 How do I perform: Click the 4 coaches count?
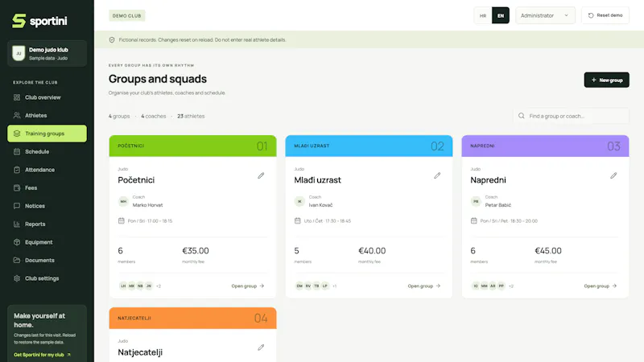point(154,116)
